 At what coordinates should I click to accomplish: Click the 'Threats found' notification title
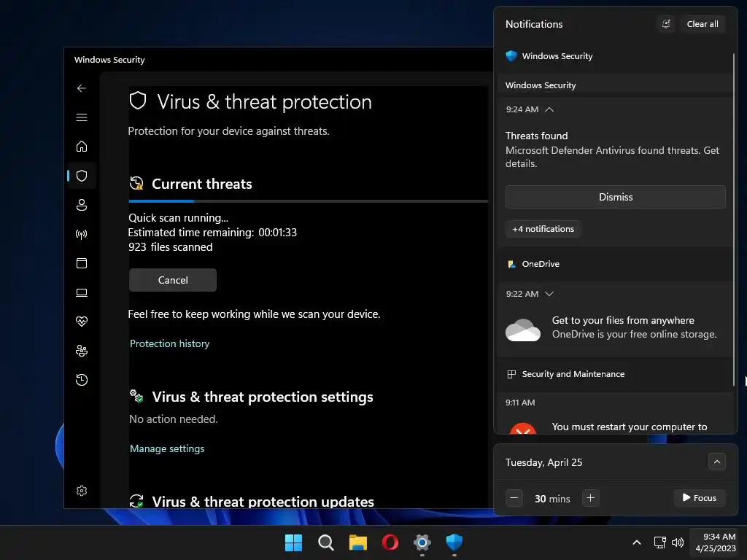(x=536, y=136)
